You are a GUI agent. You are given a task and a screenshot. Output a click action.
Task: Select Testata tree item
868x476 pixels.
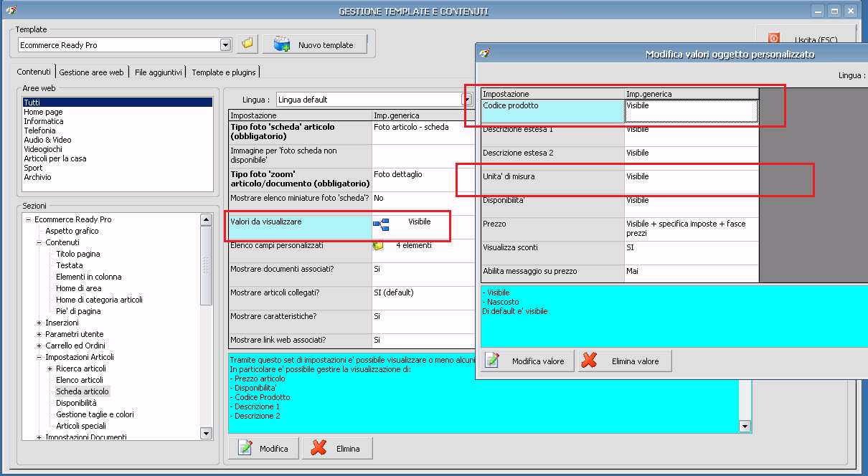pyautogui.click(x=70, y=265)
